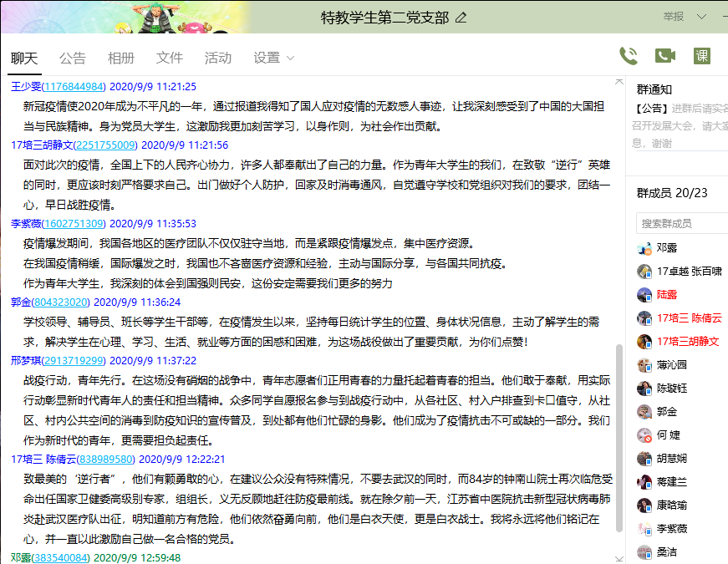The width and height of the screenshot is (728, 564).
Task: Start a group video call
Action: pos(665,56)
